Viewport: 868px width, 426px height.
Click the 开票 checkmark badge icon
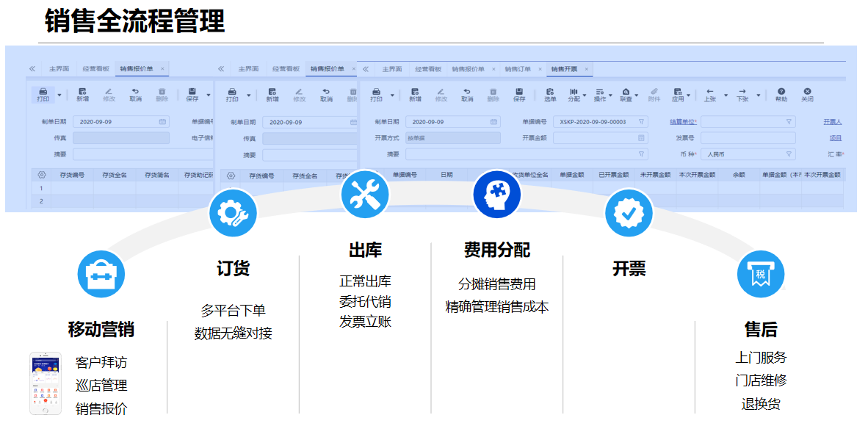tap(629, 213)
